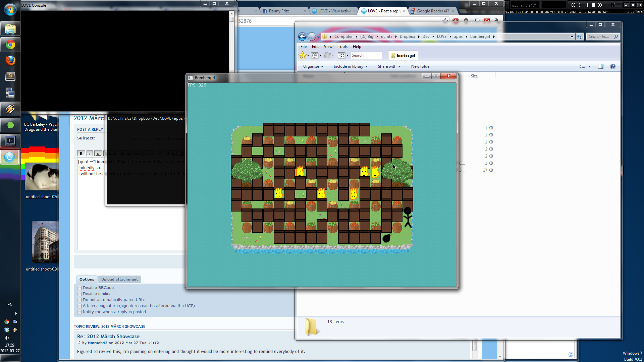
Task: Open the Tools menu in Explorer
Action: click(x=342, y=47)
